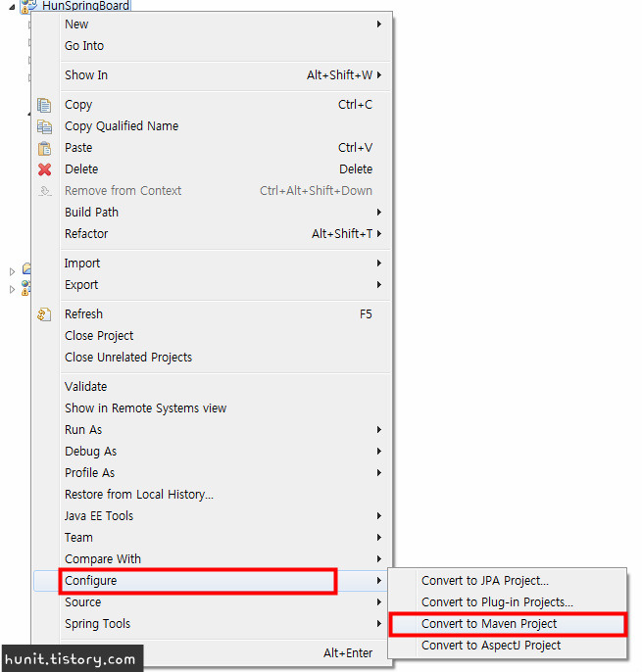Click the Refresh icon
Viewport: 642px width, 672px height.
[44, 314]
